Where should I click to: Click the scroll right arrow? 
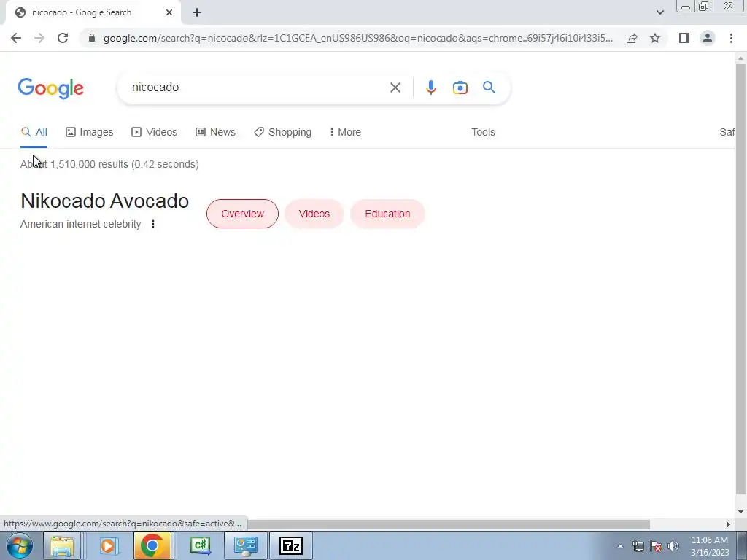pyautogui.click(x=729, y=524)
